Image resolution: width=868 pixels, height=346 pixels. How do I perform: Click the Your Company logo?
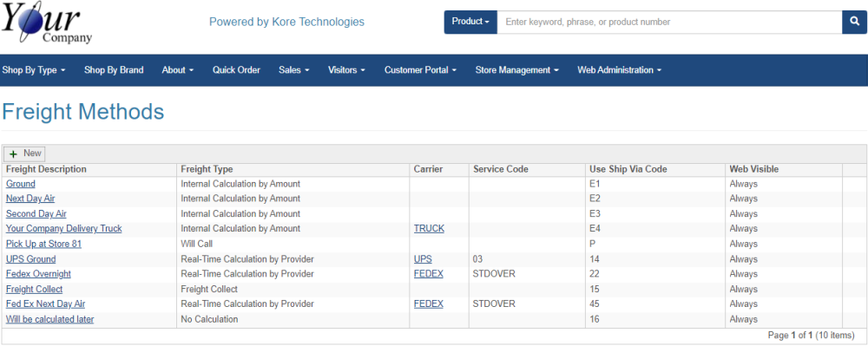tap(47, 23)
